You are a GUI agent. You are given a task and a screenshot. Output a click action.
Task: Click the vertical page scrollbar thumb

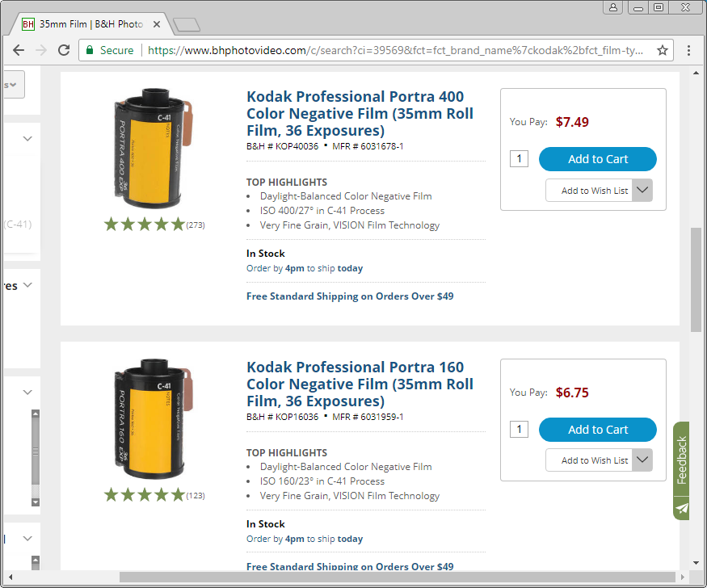pos(696,279)
